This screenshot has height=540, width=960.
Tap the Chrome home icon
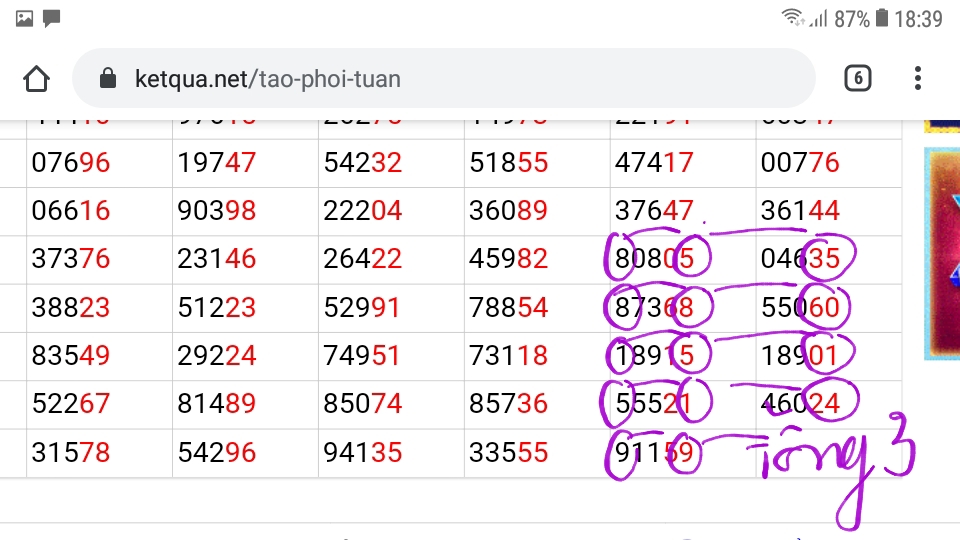pyautogui.click(x=36, y=78)
